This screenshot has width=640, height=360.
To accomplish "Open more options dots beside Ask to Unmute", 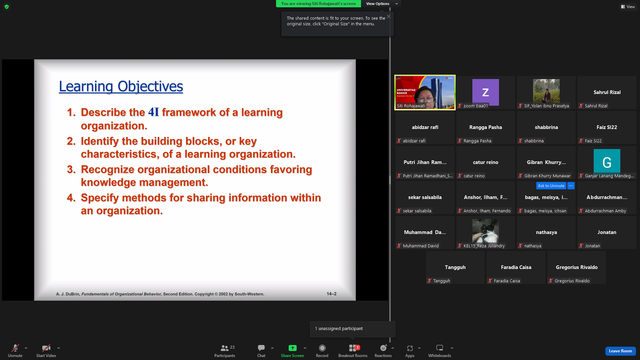I will pos(571,186).
